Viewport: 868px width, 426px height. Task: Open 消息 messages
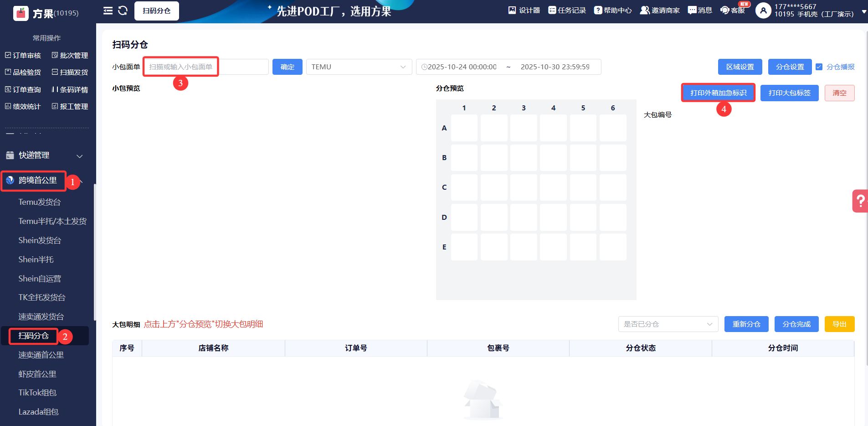coord(700,10)
